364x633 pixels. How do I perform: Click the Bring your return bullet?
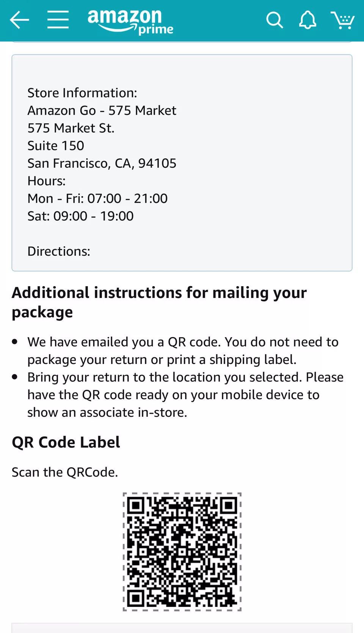(x=185, y=395)
